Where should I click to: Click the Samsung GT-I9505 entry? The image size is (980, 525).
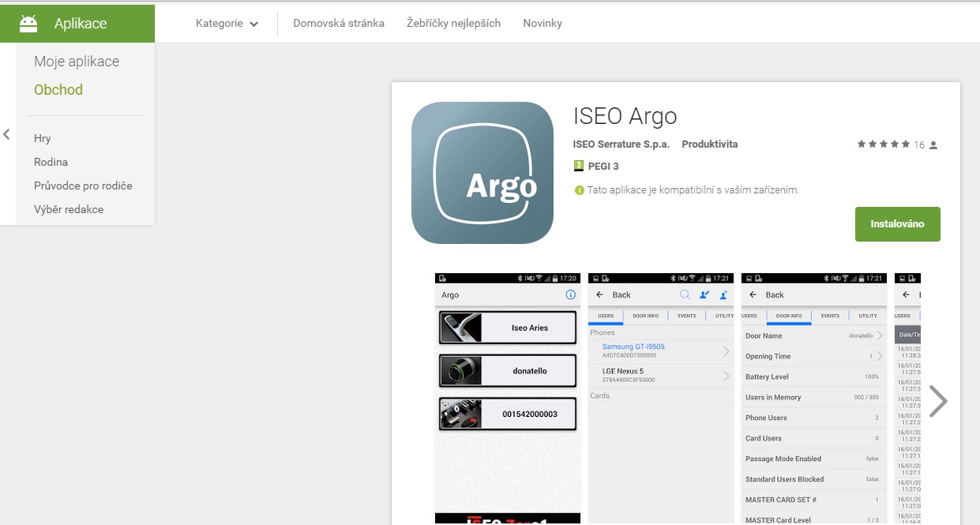coord(661,351)
